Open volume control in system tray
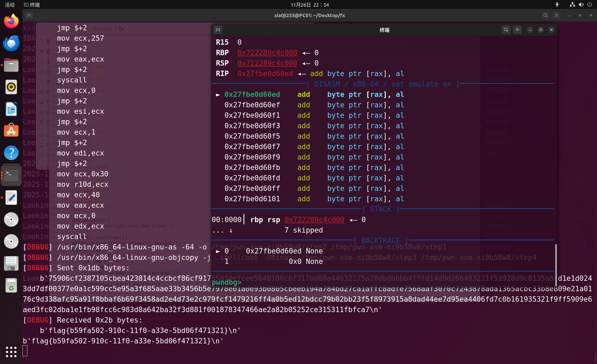This screenshot has width=597, height=364. 581,5
